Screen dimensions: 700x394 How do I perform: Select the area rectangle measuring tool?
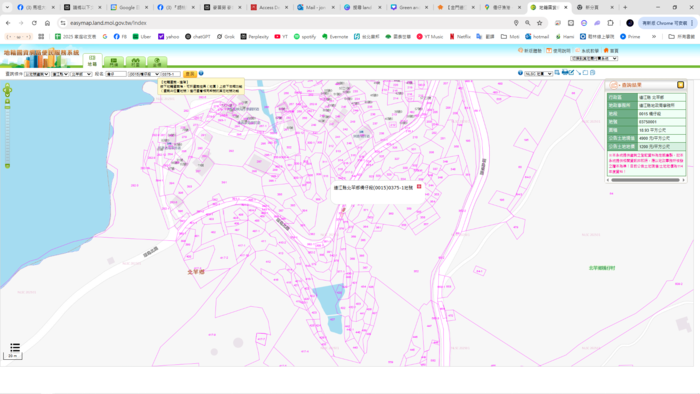(585, 73)
